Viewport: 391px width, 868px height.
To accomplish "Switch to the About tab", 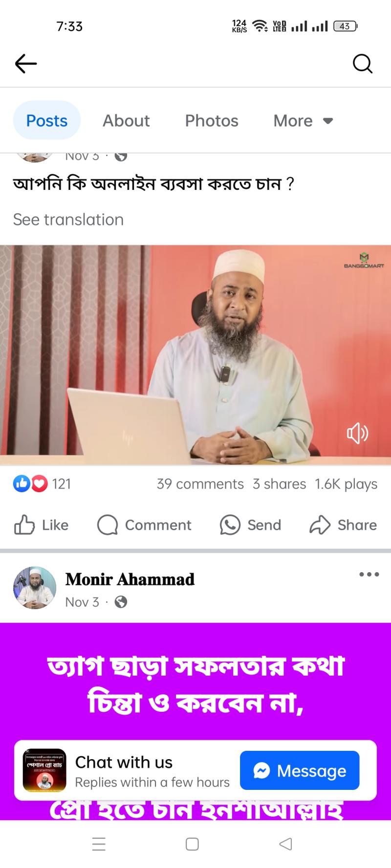I will (x=126, y=121).
